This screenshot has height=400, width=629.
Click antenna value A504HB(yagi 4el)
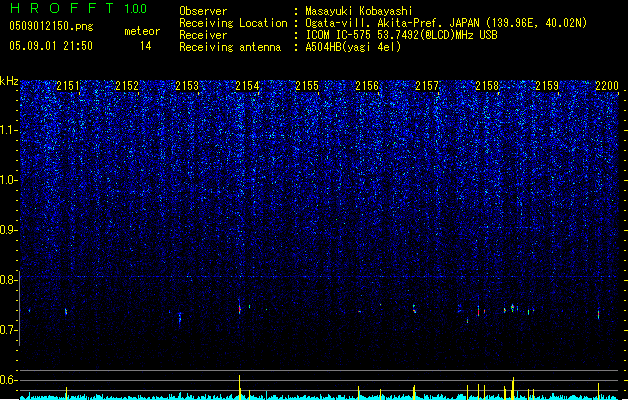pos(353,47)
